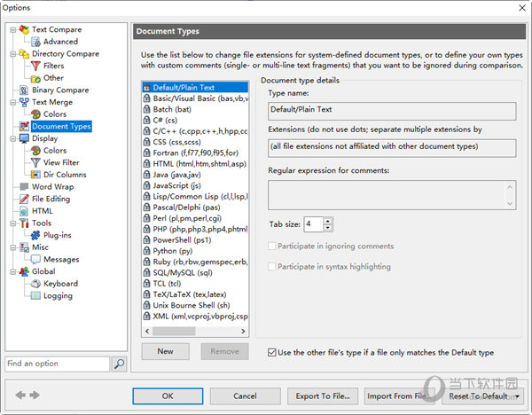
Task: Select Batch (bat) document type
Action: 195,109
